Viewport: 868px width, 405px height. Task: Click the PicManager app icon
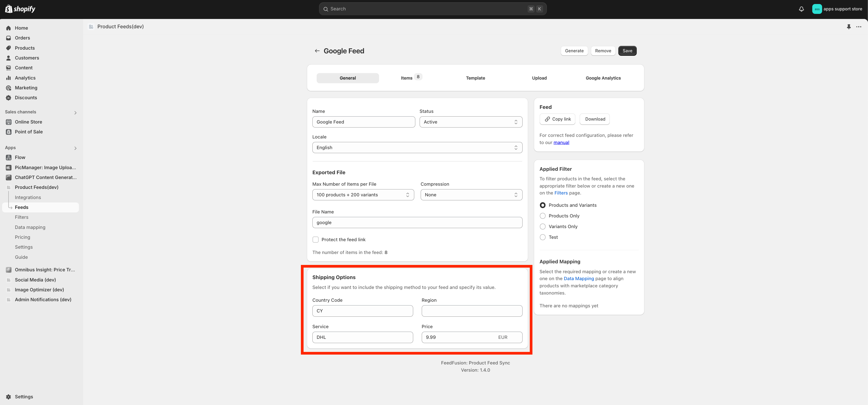click(9, 168)
